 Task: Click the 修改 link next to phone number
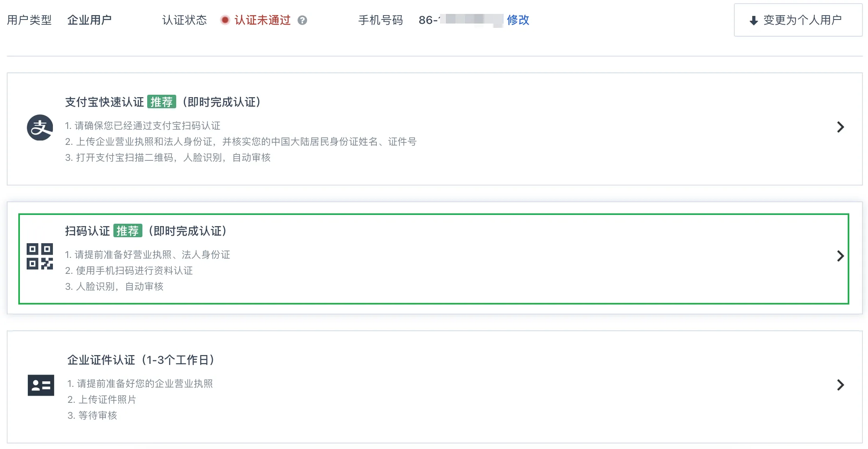tap(518, 20)
